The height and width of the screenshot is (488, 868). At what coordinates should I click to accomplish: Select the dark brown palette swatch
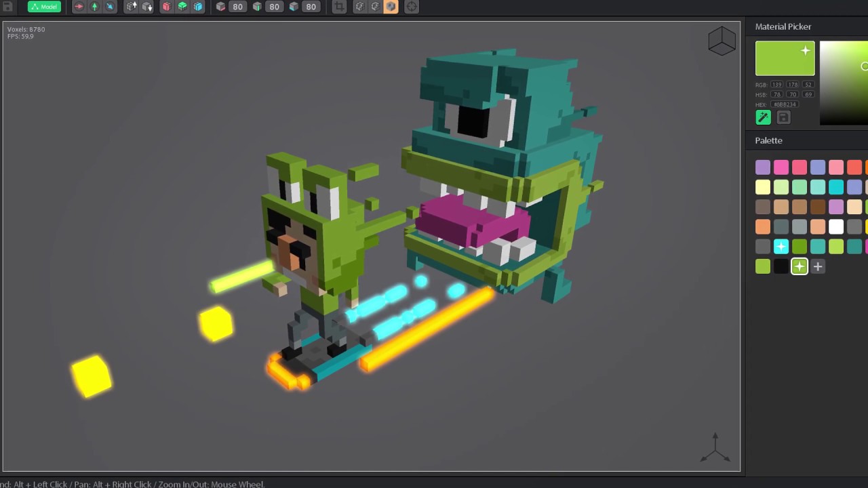818,207
